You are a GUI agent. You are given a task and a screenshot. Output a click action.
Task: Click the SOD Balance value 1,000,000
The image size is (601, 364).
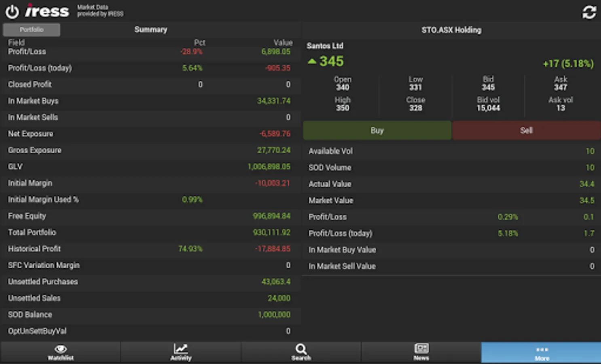click(274, 315)
